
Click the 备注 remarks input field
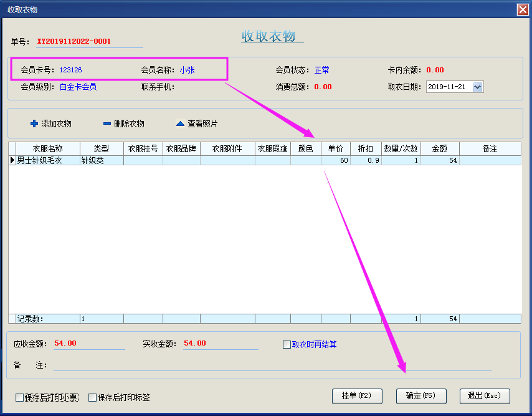click(x=272, y=365)
